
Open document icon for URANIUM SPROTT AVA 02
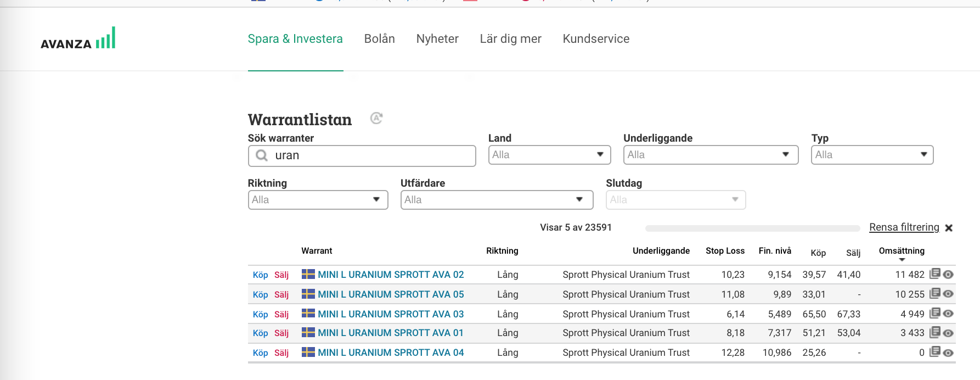935,273
